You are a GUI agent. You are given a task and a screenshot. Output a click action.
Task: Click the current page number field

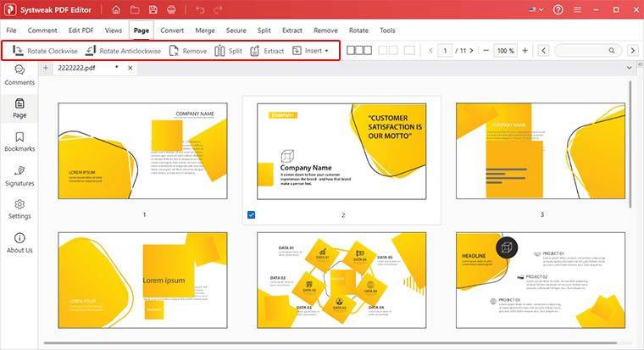[x=445, y=51]
